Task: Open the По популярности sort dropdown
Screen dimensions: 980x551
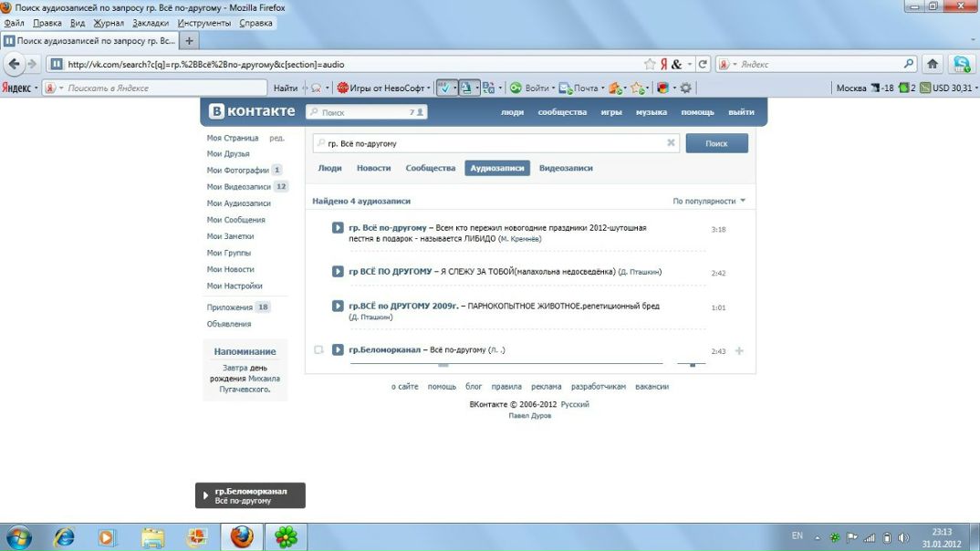Action: click(709, 201)
